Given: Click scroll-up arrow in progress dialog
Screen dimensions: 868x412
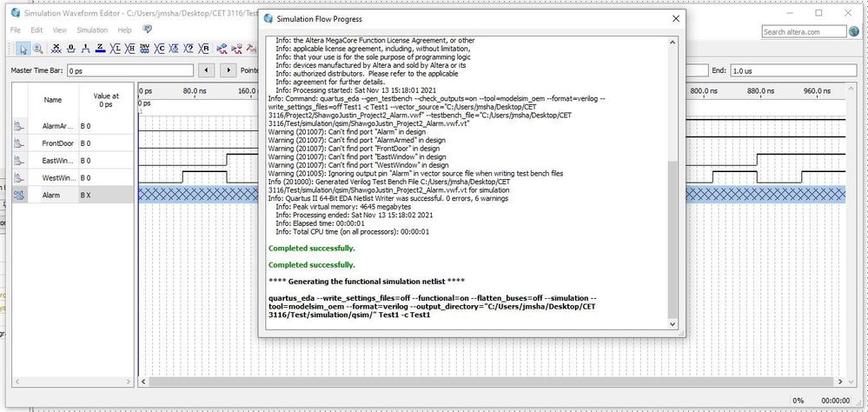Looking at the screenshot, I should (673, 42).
